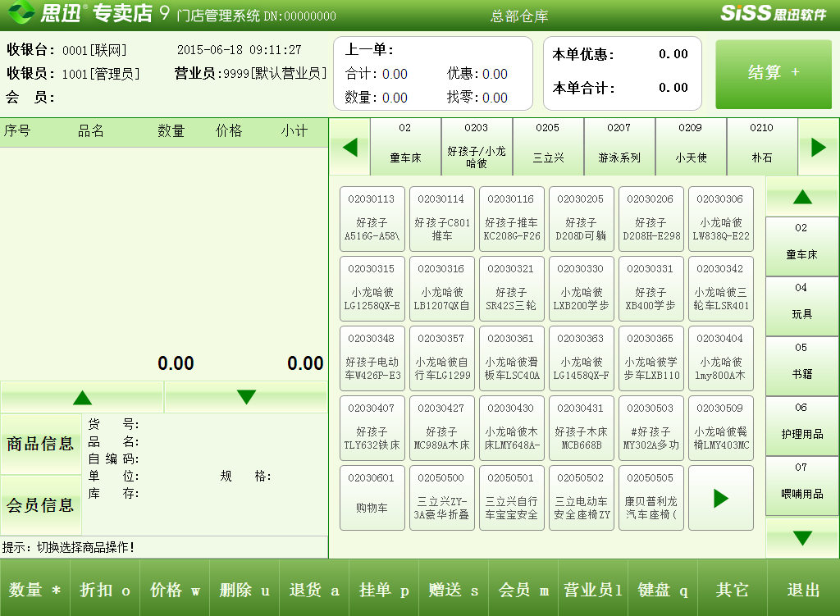Add product 02050505 康贝普利龙汽车座椅

[651, 498]
